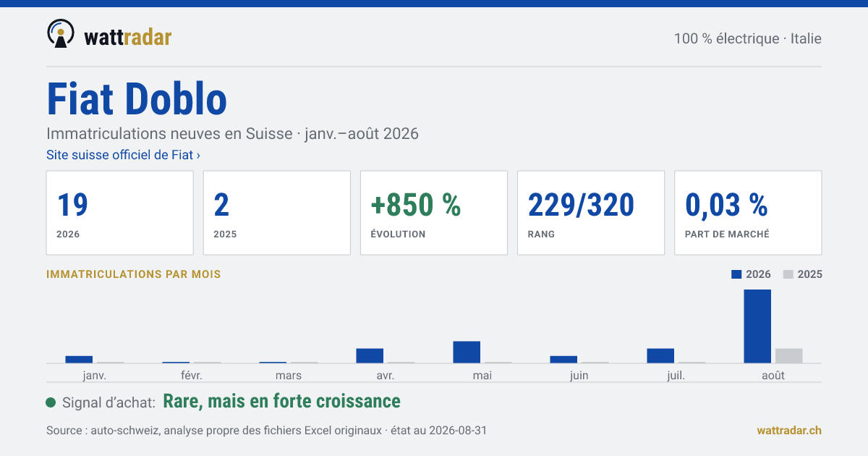Click the blue 2026 legend swatch
868x456 pixels.
[737, 274]
